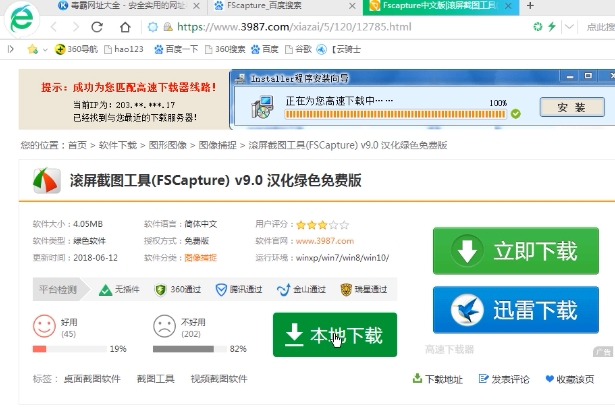This screenshot has height=409, width=615.
Task: Open a new tab with plus
Action: pos(530,5)
